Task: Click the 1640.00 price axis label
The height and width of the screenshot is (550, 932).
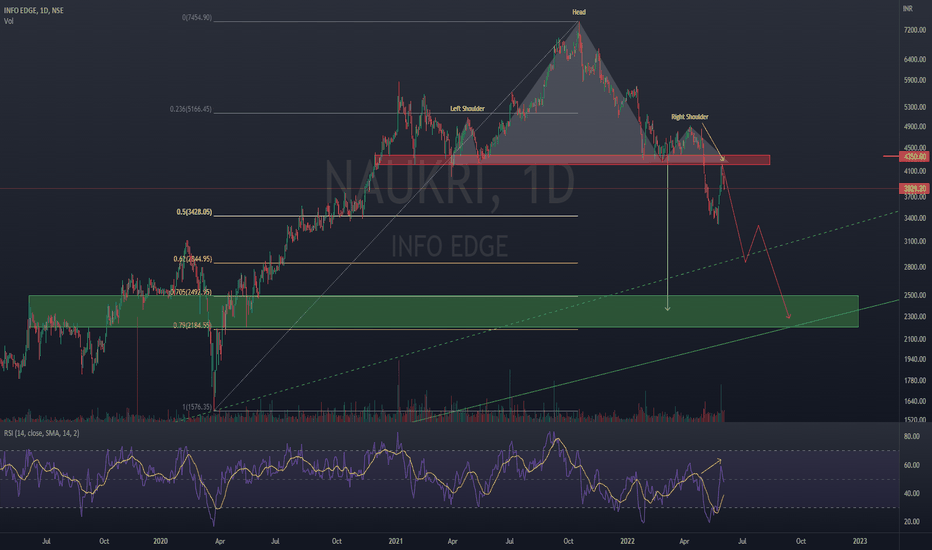Action: click(x=915, y=401)
